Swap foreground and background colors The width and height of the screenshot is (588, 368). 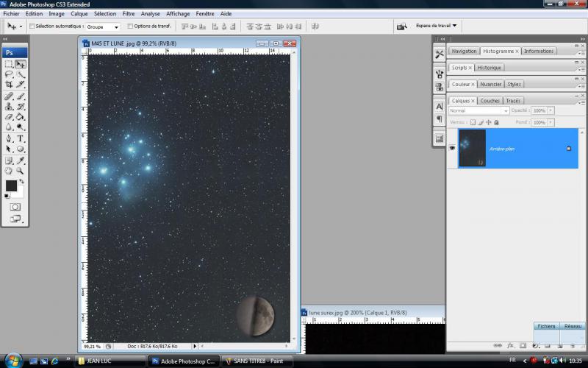click(21, 181)
